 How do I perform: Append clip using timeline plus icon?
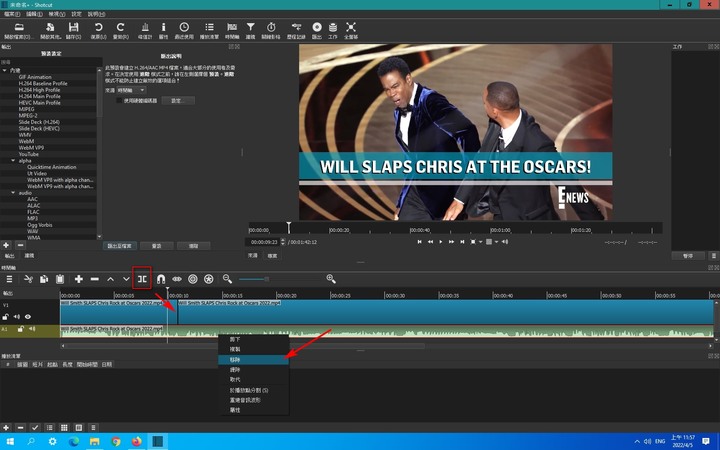click(79, 279)
